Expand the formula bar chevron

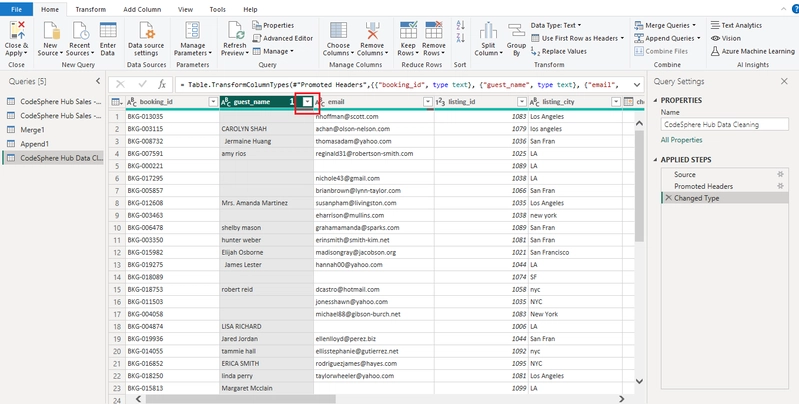(x=636, y=85)
